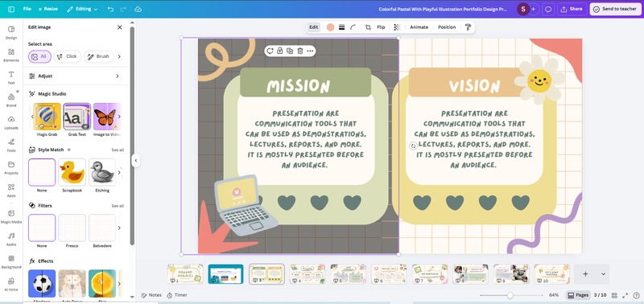Open the Design sidebar panel
Screen dimensions: 644x304
coord(11,32)
